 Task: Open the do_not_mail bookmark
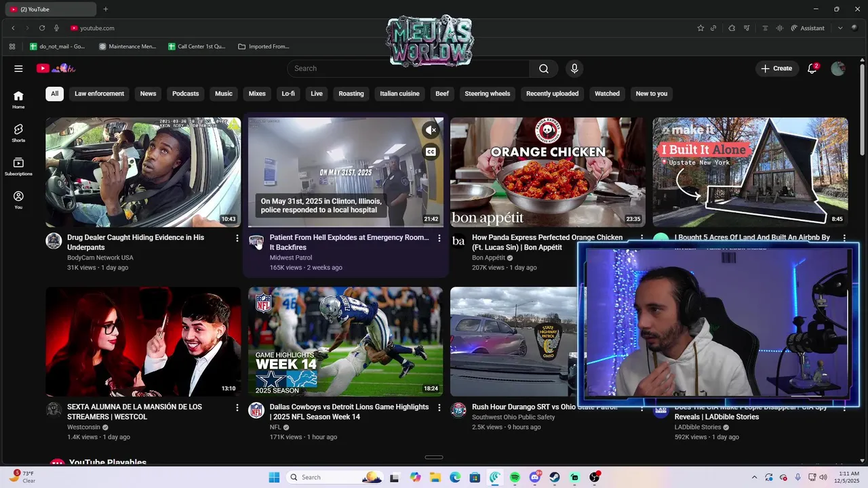pos(57,47)
